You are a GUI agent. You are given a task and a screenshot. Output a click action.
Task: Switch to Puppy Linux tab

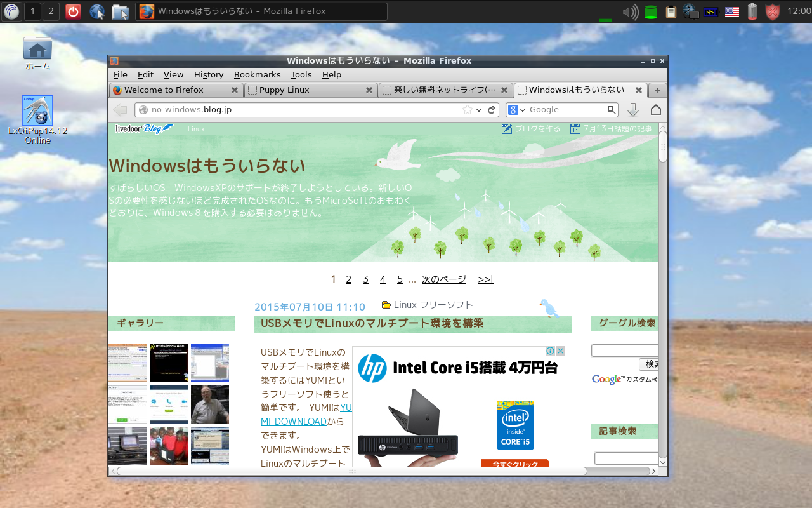tap(311, 90)
